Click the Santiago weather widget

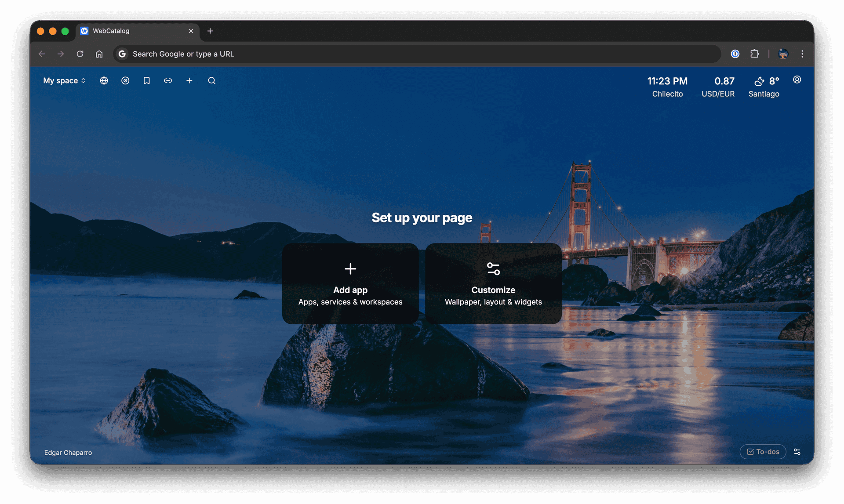tap(764, 87)
